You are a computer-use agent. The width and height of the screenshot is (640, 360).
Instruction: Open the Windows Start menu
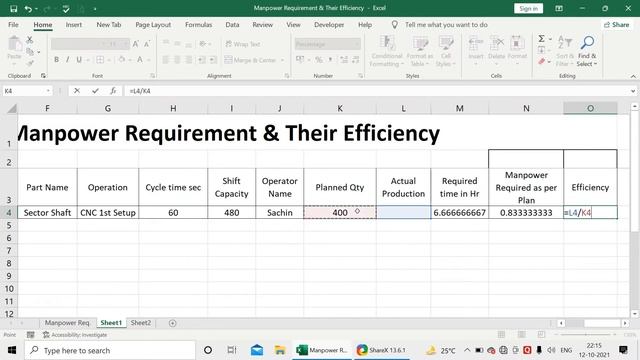(x=12, y=350)
